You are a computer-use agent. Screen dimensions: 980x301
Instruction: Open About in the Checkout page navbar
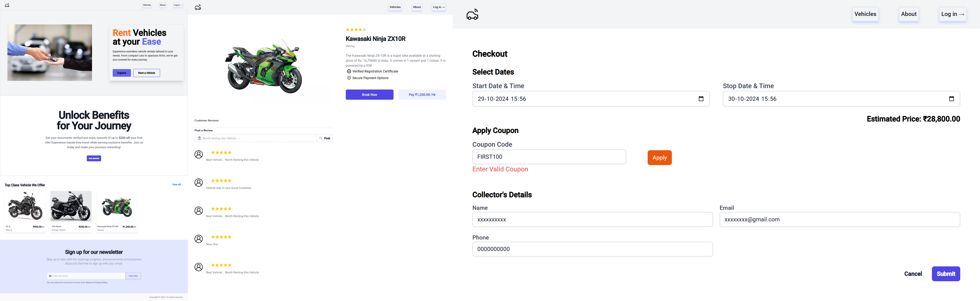coord(909,14)
